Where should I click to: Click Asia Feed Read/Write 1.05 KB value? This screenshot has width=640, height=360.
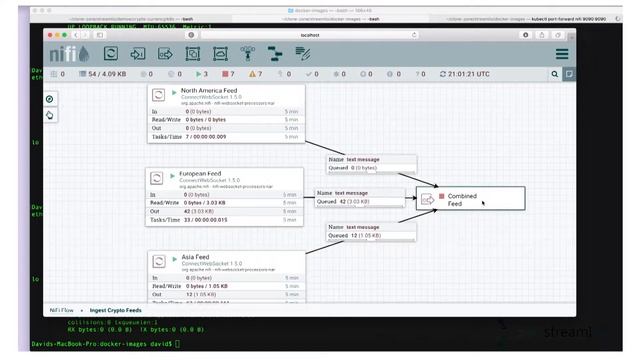click(207, 286)
